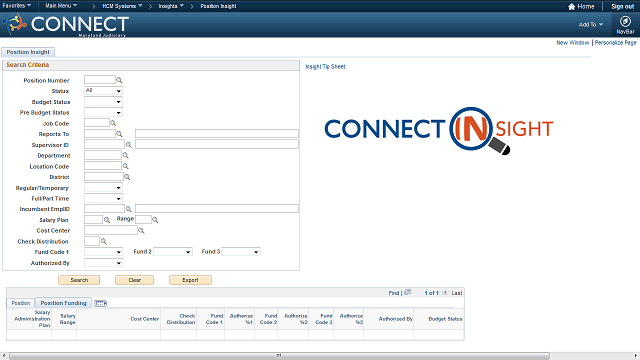
Task: Open Position Number lookup magnifier
Action: (x=119, y=80)
